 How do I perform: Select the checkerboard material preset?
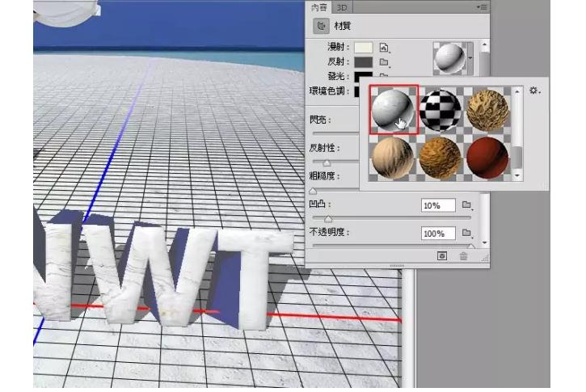[440, 109]
